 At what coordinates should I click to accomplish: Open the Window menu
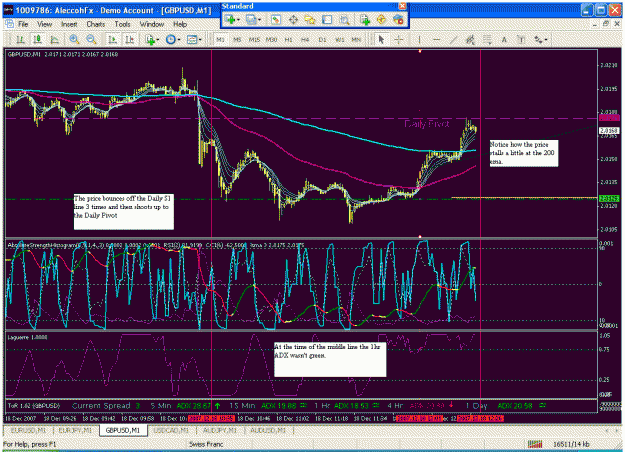(x=152, y=24)
